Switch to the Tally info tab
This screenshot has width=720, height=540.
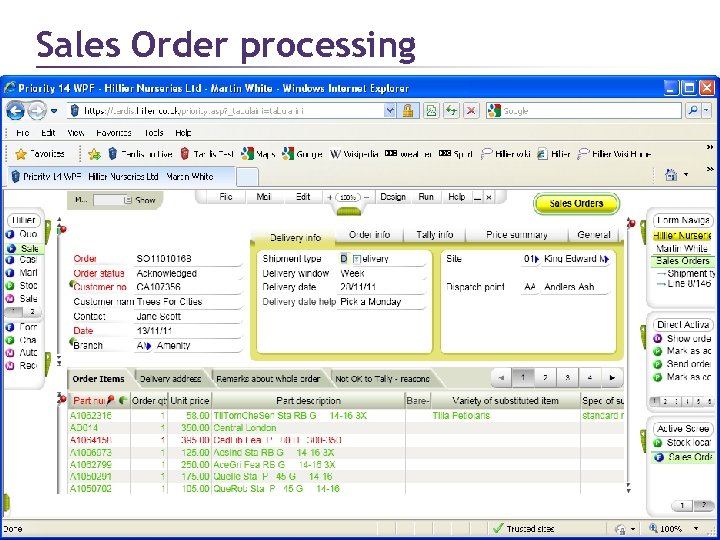point(434,235)
